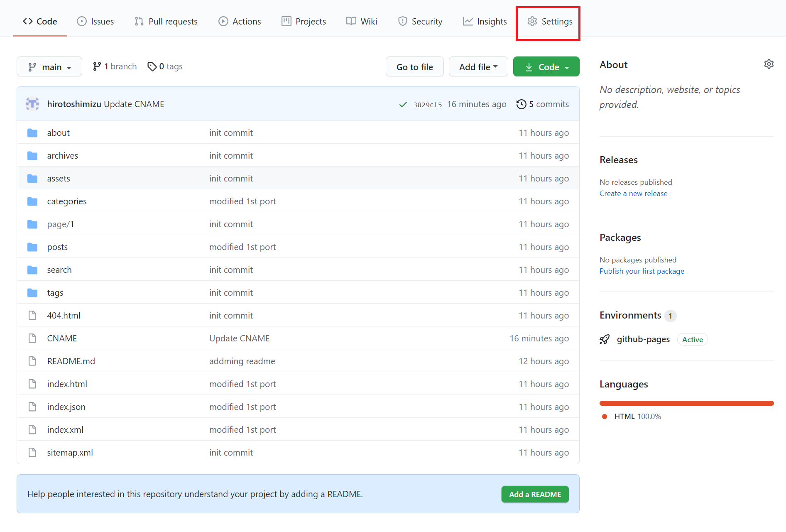
Task: Open the green Code download dropdown
Action: (x=546, y=67)
